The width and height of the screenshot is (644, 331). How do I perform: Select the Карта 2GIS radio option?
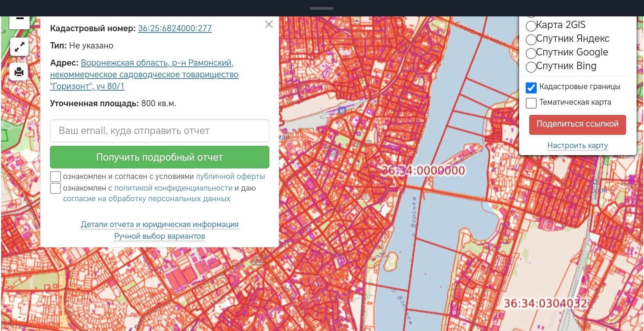pyautogui.click(x=531, y=26)
